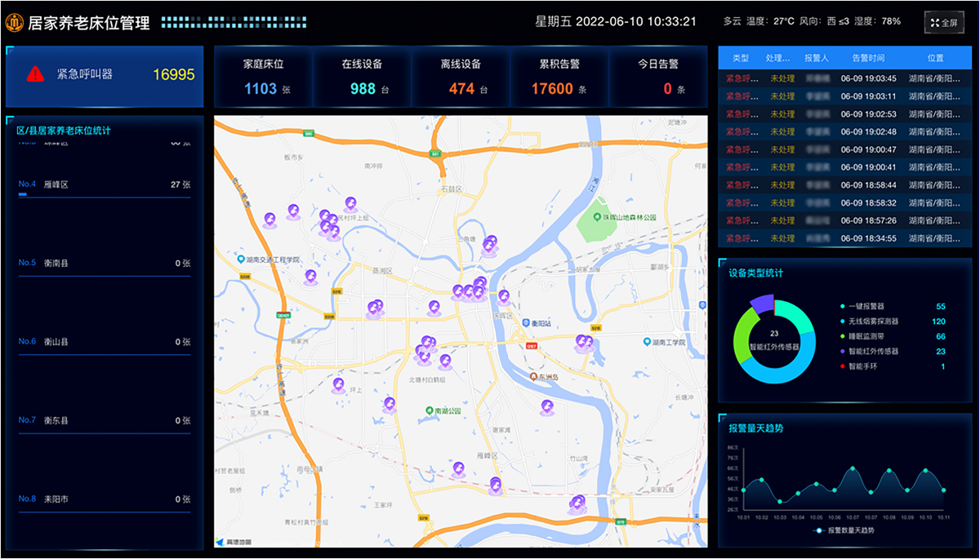Click the purple marker beside 三角塘 label
980x559 pixels.
click(x=489, y=246)
